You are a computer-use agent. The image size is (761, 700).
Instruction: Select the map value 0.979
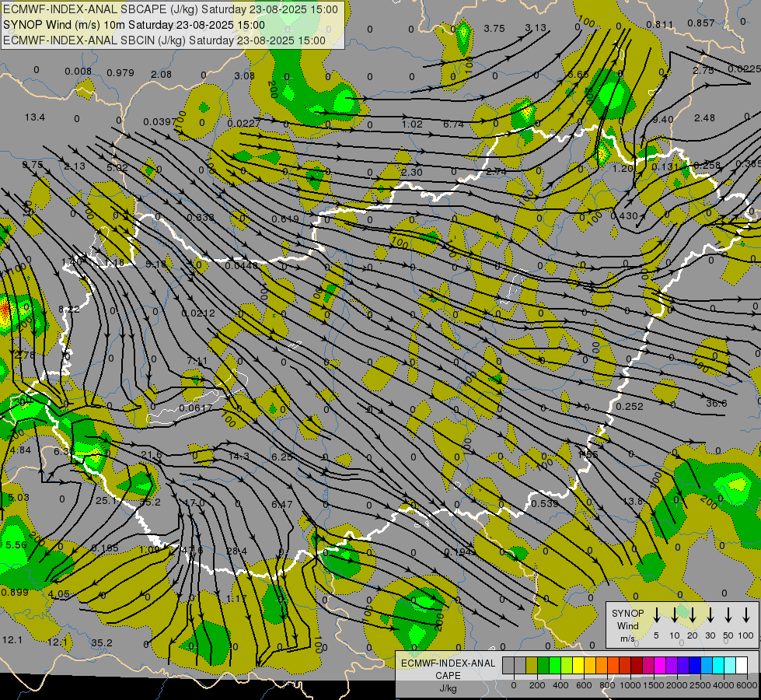click(x=120, y=73)
